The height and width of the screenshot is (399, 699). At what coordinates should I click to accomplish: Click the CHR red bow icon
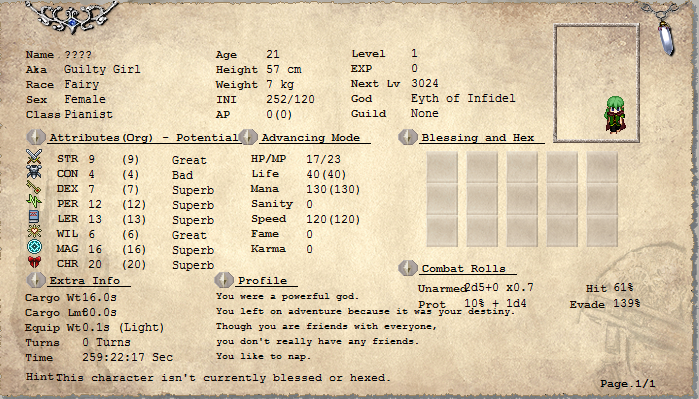pos(34,262)
